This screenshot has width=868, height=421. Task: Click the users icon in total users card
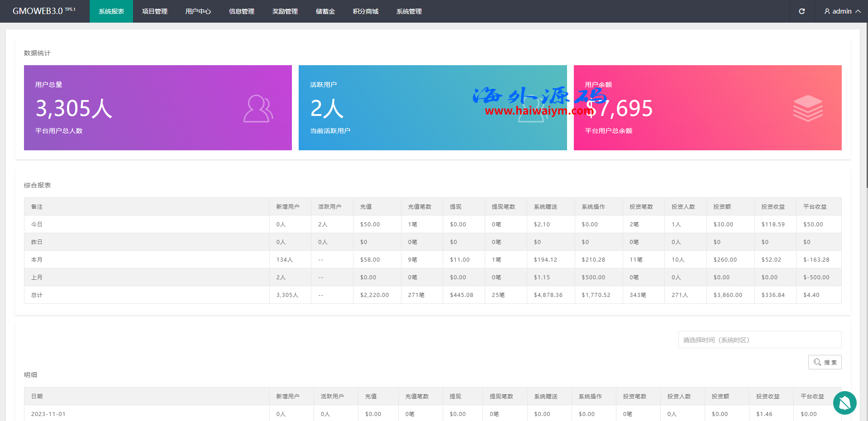click(x=258, y=109)
